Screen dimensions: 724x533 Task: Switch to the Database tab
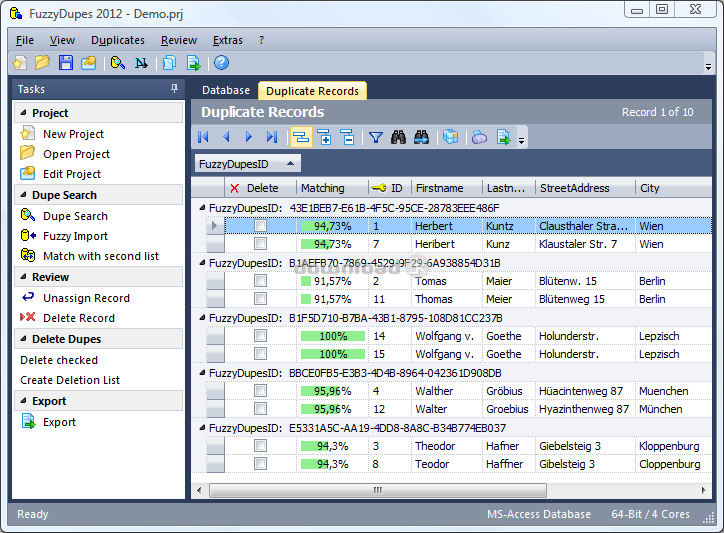226,90
